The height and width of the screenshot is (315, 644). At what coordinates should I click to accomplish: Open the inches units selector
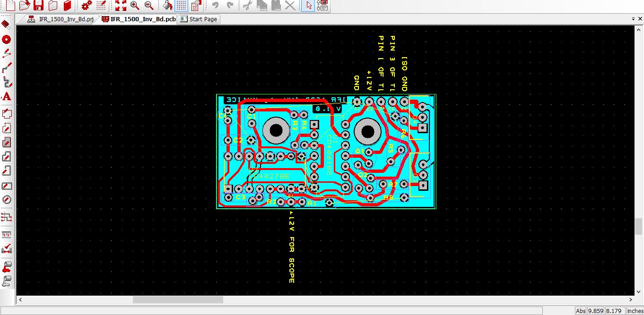(634, 311)
